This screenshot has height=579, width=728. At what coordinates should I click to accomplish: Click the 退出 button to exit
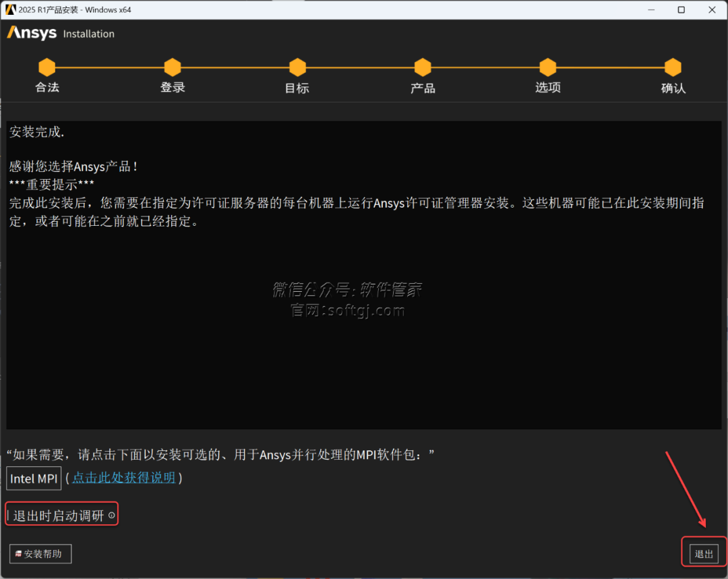coord(704,554)
